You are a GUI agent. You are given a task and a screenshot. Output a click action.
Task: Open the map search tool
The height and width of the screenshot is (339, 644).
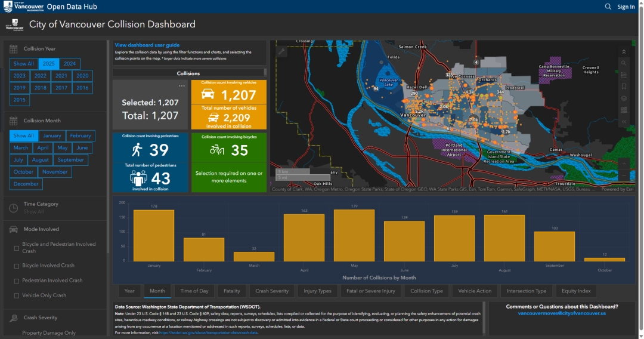point(624,63)
